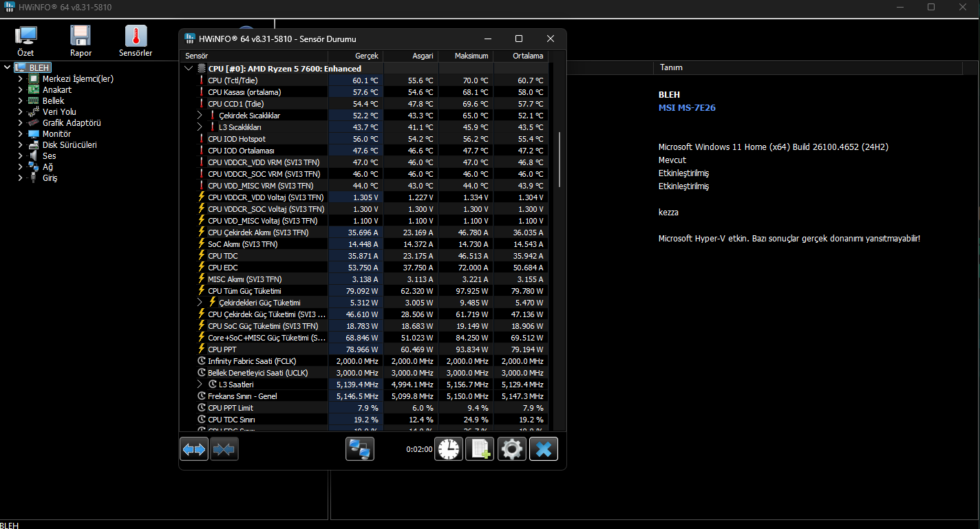Select the CPU EDC sensor row label
980x529 pixels.
pyautogui.click(x=223, y=268)
